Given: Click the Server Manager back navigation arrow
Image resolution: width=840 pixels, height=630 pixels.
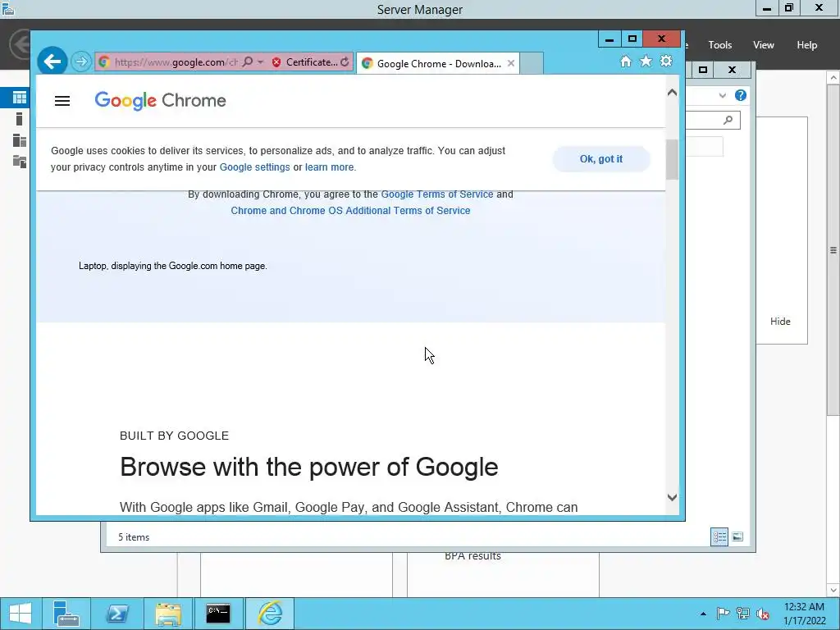Looking at the screenshot, I should pos(20,44).
